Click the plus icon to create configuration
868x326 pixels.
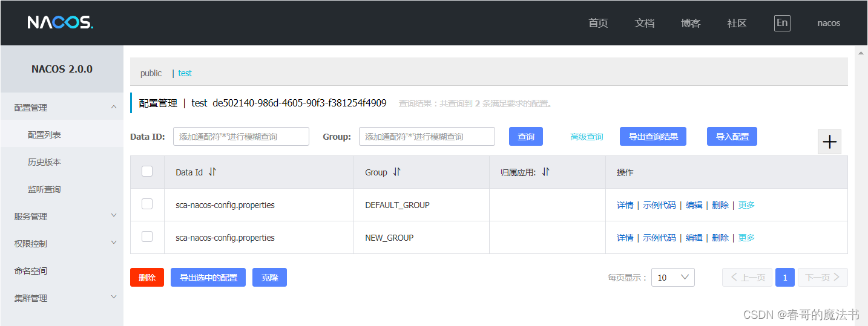(829, 142)
